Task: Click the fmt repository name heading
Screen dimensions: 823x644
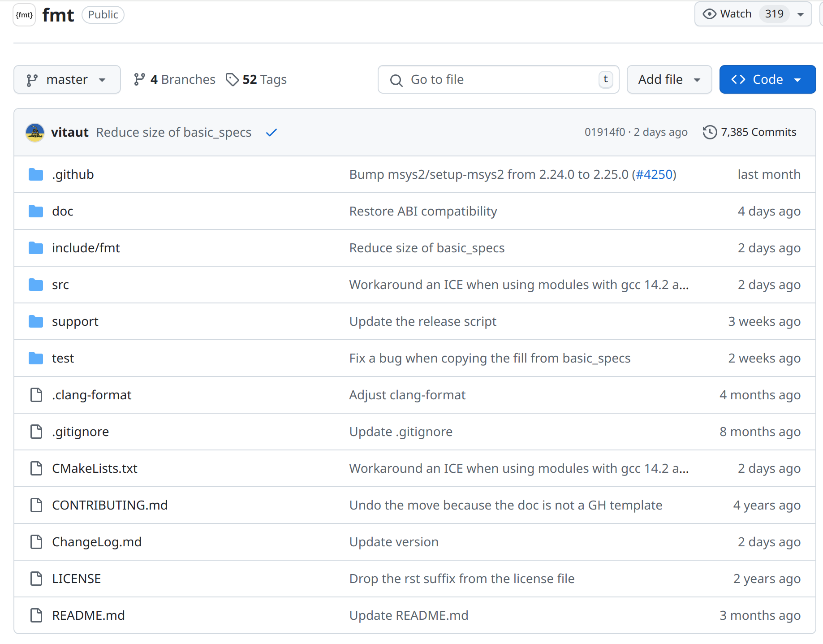Action: tap(58, 15)
